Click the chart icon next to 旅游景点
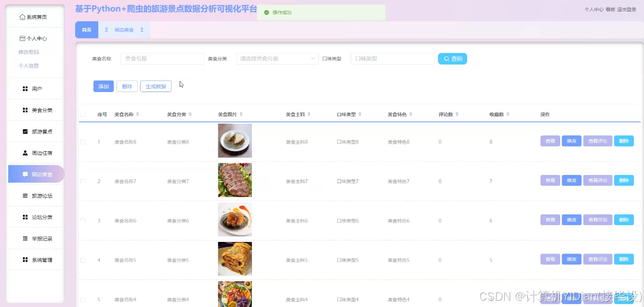This screenshot has height=307, width=644. 25,132
